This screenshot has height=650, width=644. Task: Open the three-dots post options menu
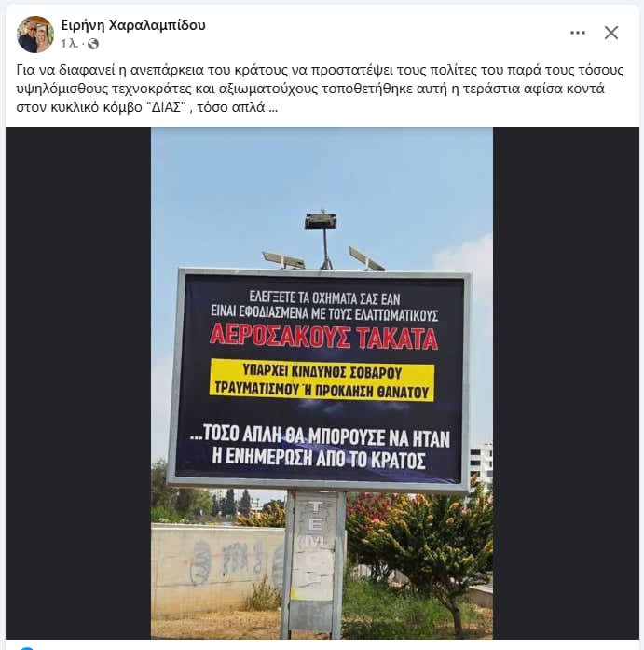578,33
